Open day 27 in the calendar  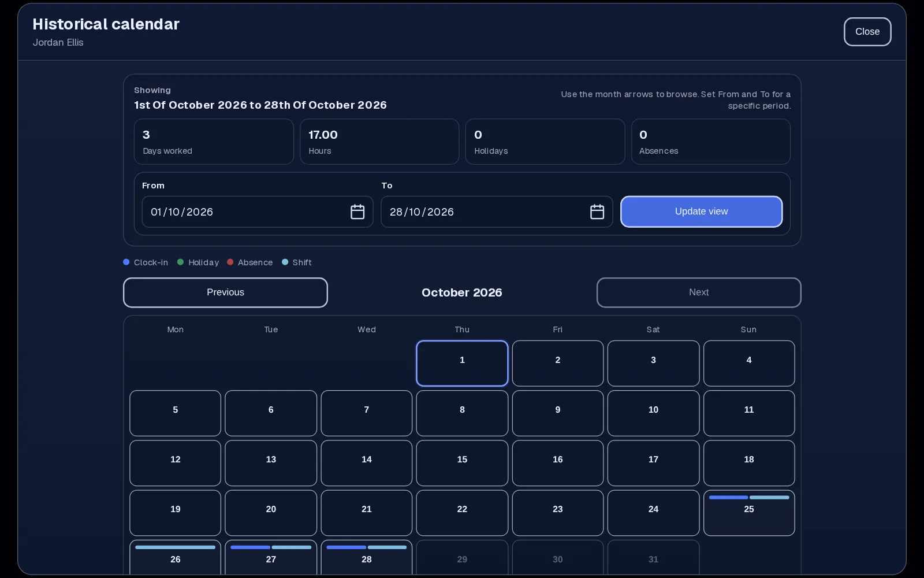pyautogui.click(x=271, y=558)
